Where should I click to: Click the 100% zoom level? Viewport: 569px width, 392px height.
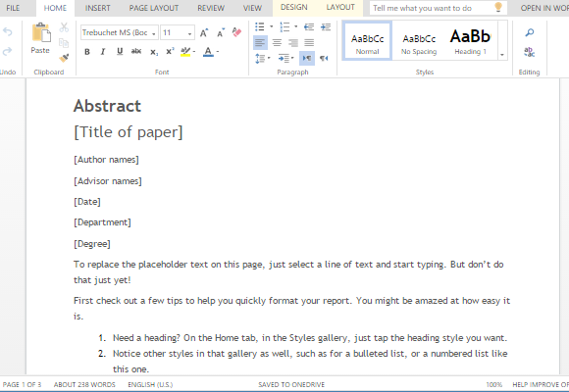click(x=493, y=384)
